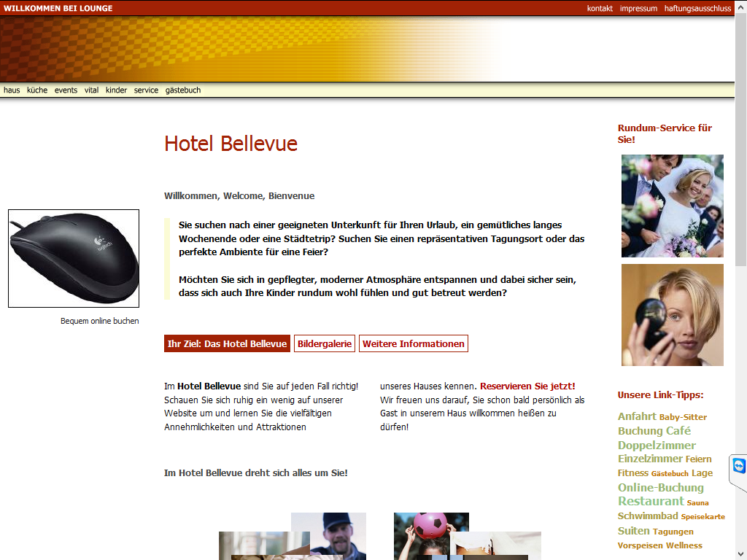This screenshot has height=560, width=747.
Task: Open the Suiten tag link
Action: tap(634, 531)
